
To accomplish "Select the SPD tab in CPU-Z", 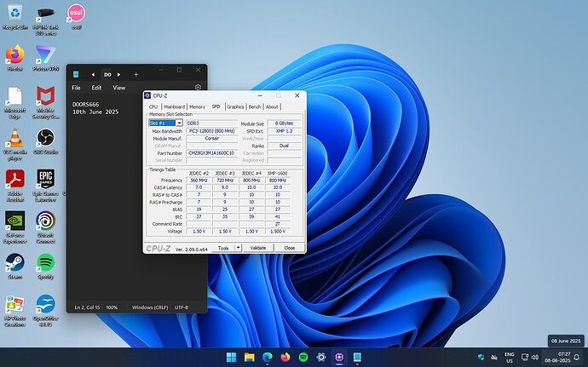I will [x=216, y=106].
